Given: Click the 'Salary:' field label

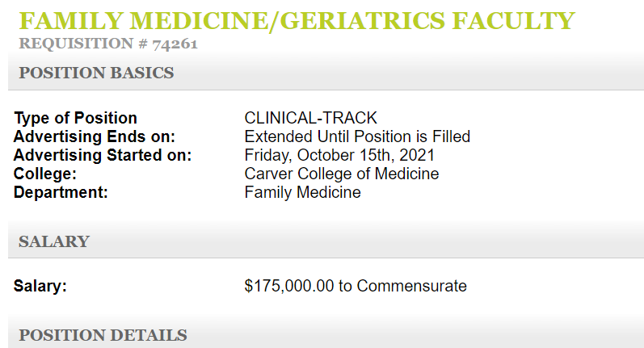Looking at the screenshot, I should (x=40, y=286).
